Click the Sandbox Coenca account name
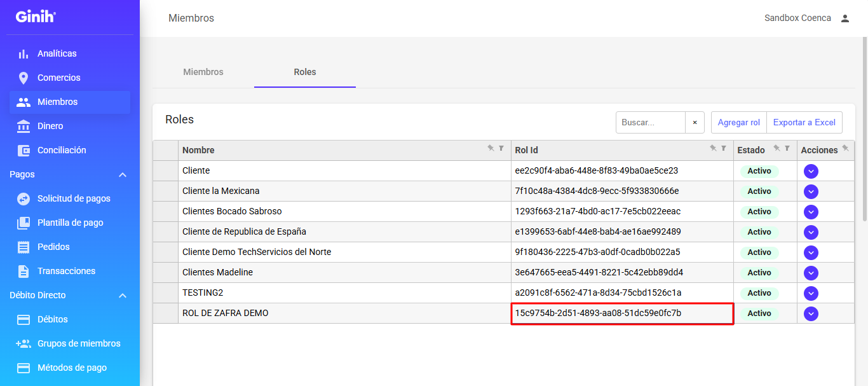This screenshot has width=868, height=386. pyautogui.click(x=797, y=18)
